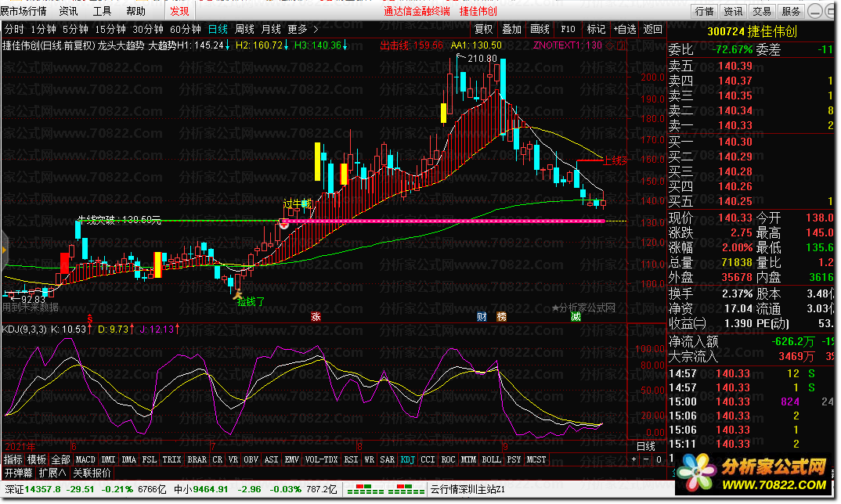Select the highlighted KDJ indicator
The width and height of the screenshot is (841, 504).
pyautogui.click(x=408, y=459)
